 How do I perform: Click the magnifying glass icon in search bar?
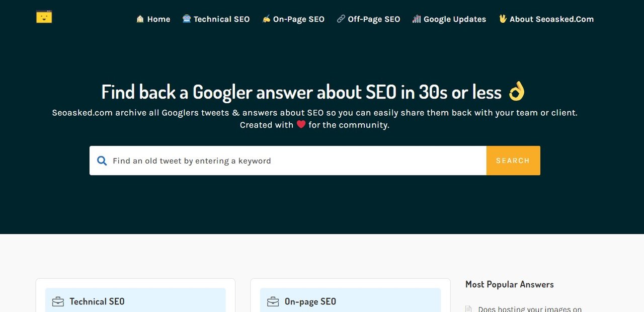click(102, 161)
